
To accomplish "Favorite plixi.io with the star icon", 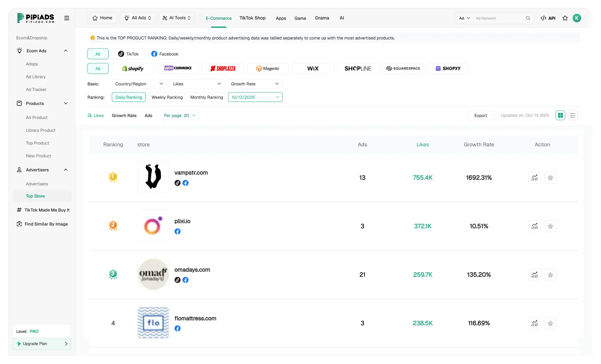I will (x=550, y=226).
